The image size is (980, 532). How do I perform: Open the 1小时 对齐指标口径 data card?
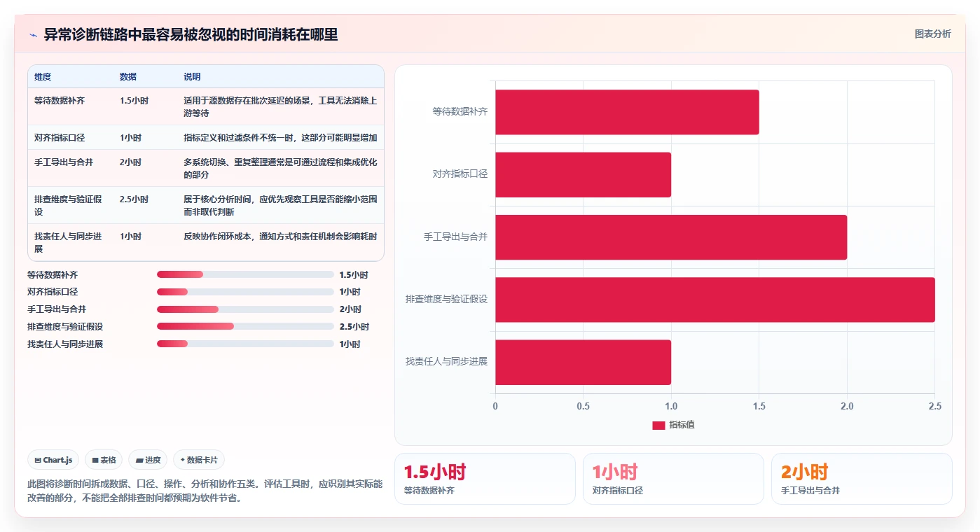(673, 479)
